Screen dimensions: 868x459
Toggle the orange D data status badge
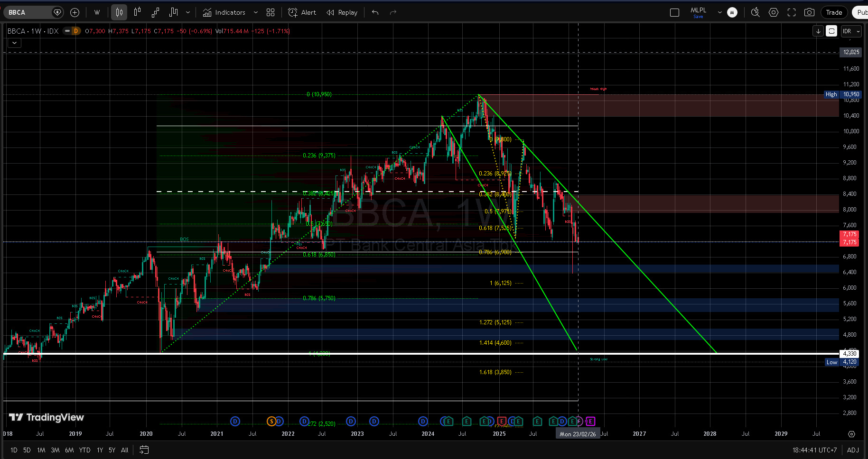(75, 31)
